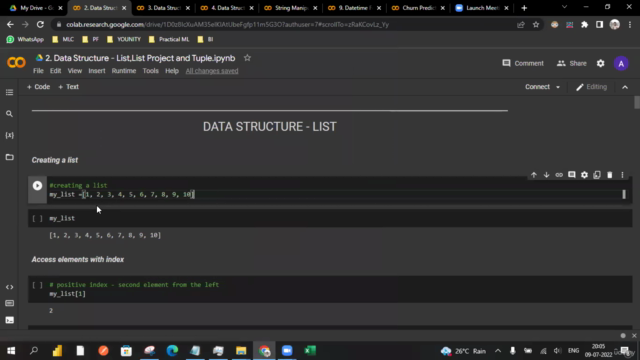The width and height of the screenshot is (640, 360).
Task: Open the WhatsApp bookmark
Action: click(x=25, y=40)
